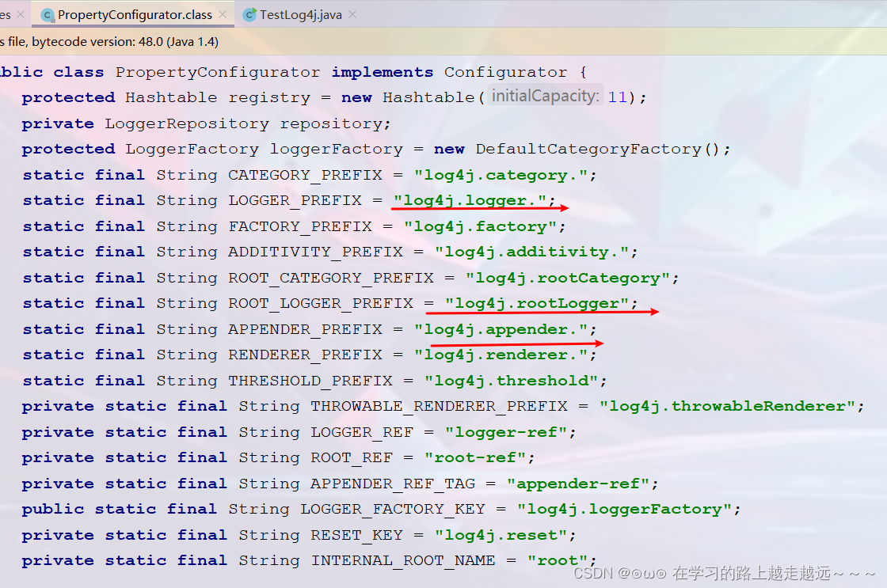Click the initialCapacity parameter hint
The height and width of the screenshot is (588, 887).
click(x=546, y=96)
